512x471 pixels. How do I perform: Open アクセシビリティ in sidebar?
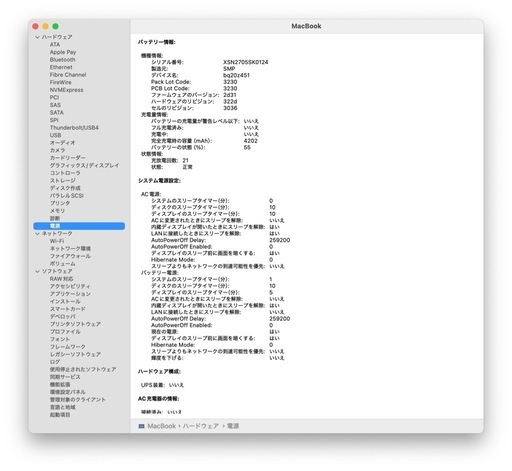click(x=70, y=286)
